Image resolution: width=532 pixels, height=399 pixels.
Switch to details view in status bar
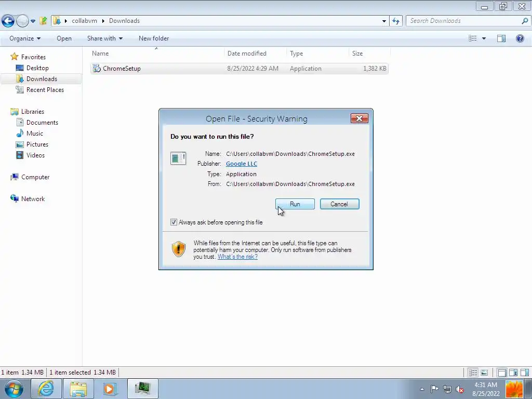473,373
